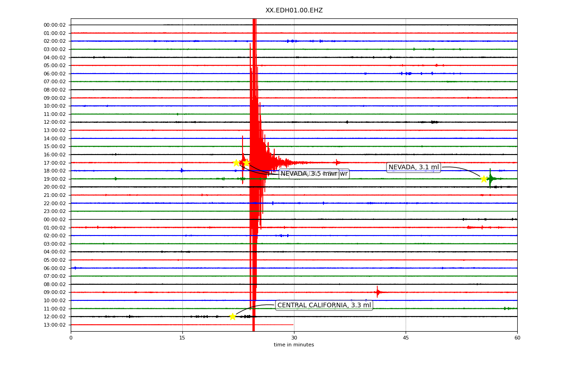
Task: Click the blue spike on the 18:00:02 trace
Action: tap(182, 171)
